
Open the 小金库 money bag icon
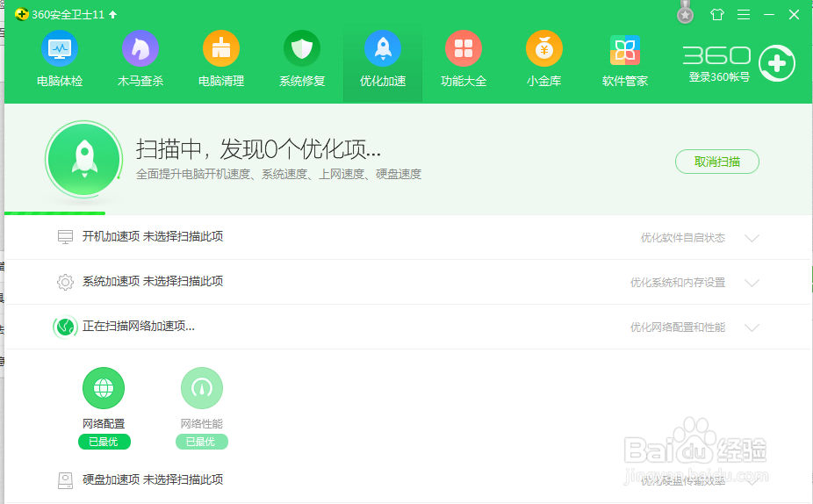[x=544, y=48]
